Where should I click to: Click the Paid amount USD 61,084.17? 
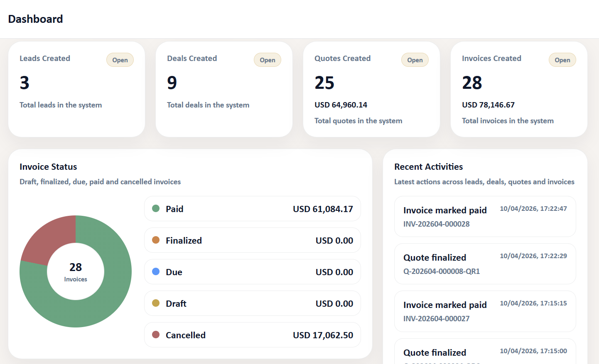323,209
